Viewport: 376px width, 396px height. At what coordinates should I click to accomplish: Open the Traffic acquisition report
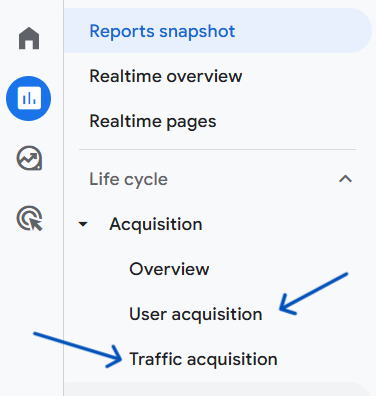[203, 359]
